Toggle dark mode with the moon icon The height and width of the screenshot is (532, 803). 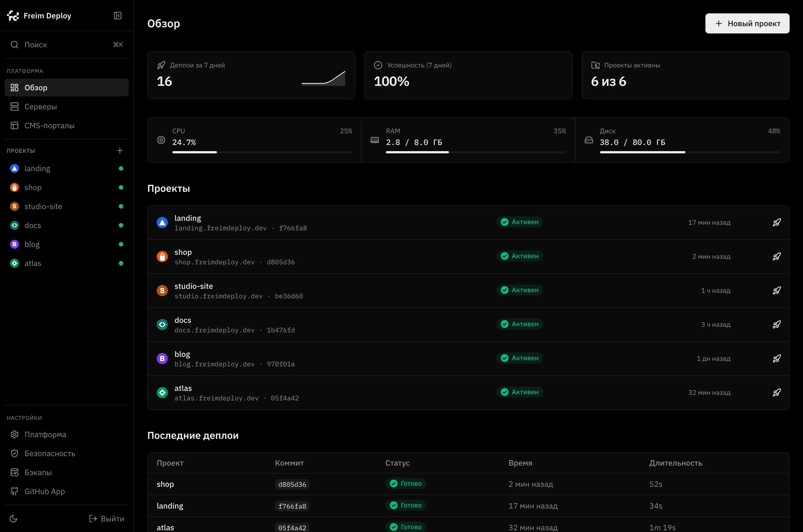pos(14,518)
